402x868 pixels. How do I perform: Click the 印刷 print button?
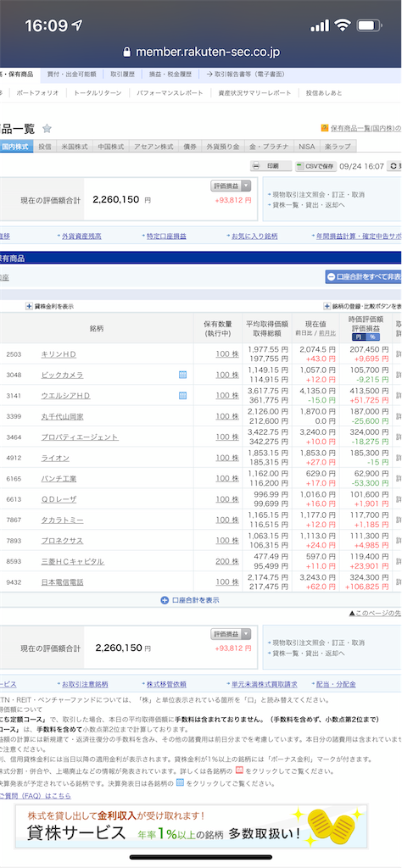(x=271, y=166)
